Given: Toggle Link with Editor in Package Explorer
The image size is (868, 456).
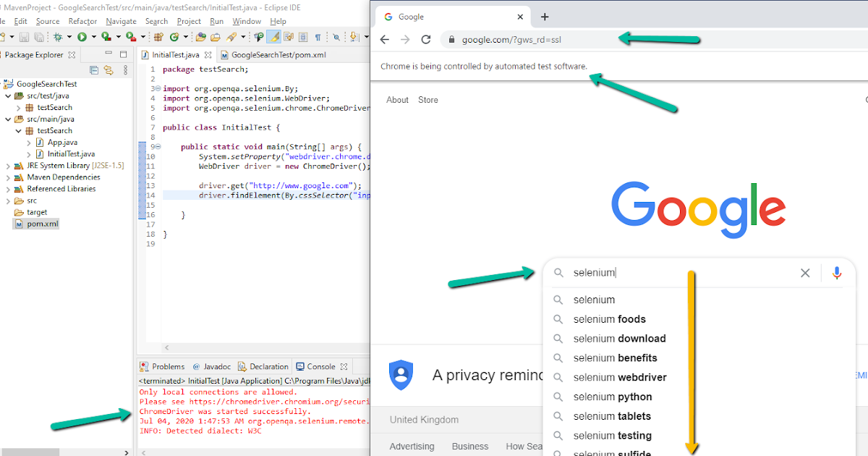Looking at the screenshot, I should (109, 69).
